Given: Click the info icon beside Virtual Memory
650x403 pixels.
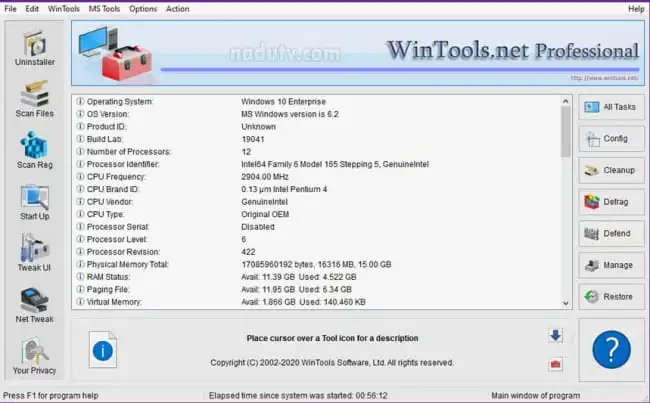Looking at the screenshot, I should pos(80,302).
